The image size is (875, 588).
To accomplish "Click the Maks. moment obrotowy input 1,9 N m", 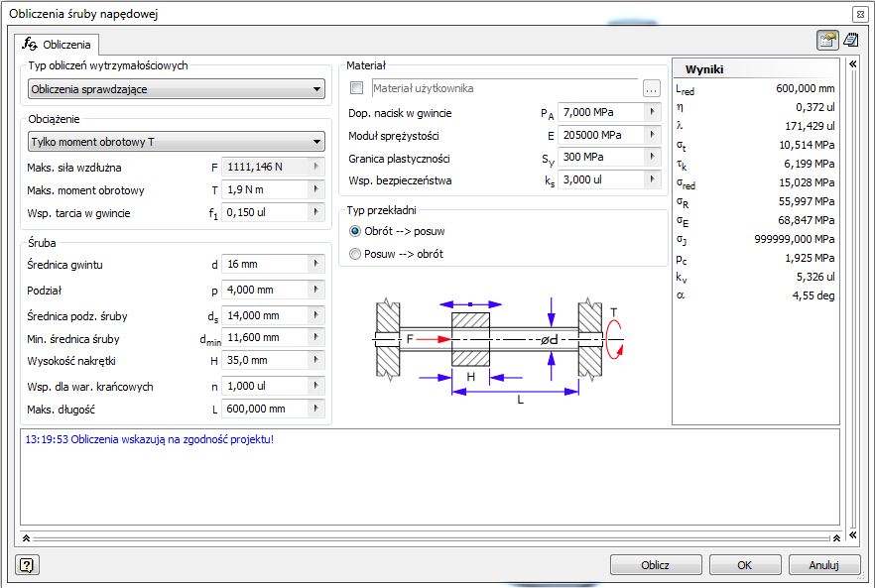I will click(265, 189).
